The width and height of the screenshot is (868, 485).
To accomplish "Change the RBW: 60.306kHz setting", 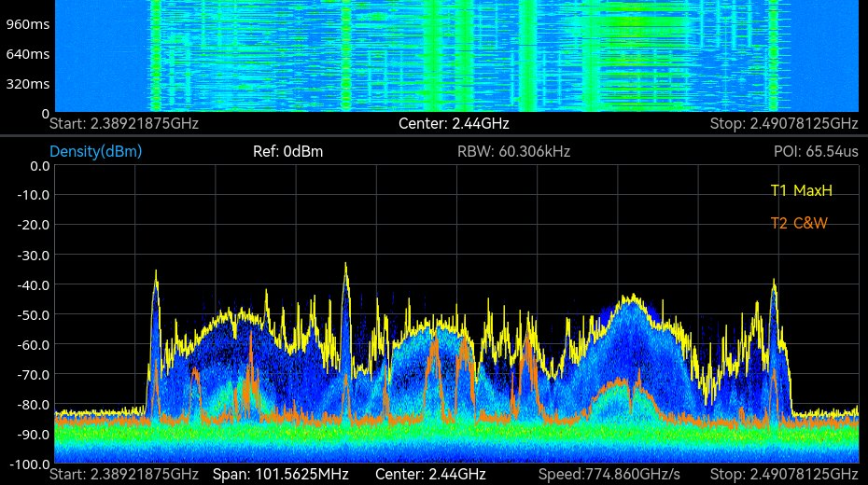I will pyautogui.click(x=513, y=151).
